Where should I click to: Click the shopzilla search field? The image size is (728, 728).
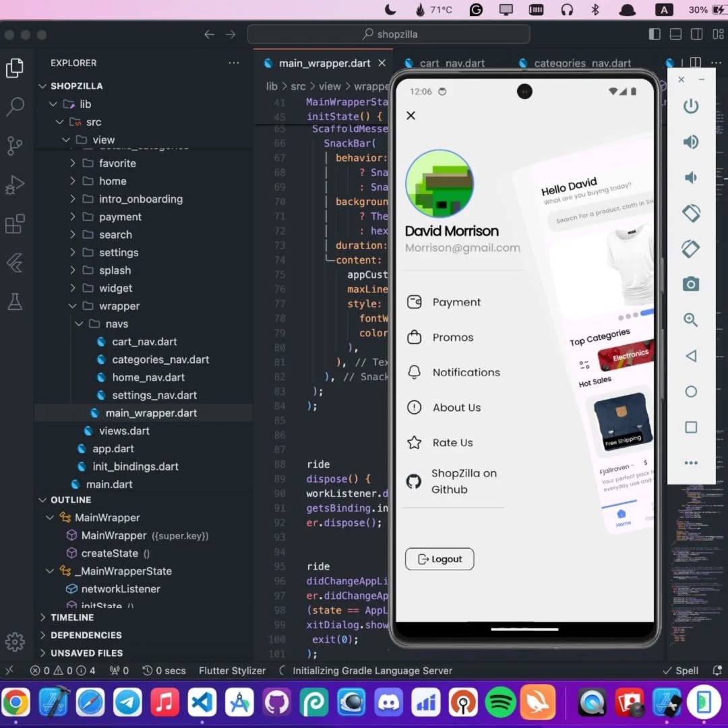[390, 34]
